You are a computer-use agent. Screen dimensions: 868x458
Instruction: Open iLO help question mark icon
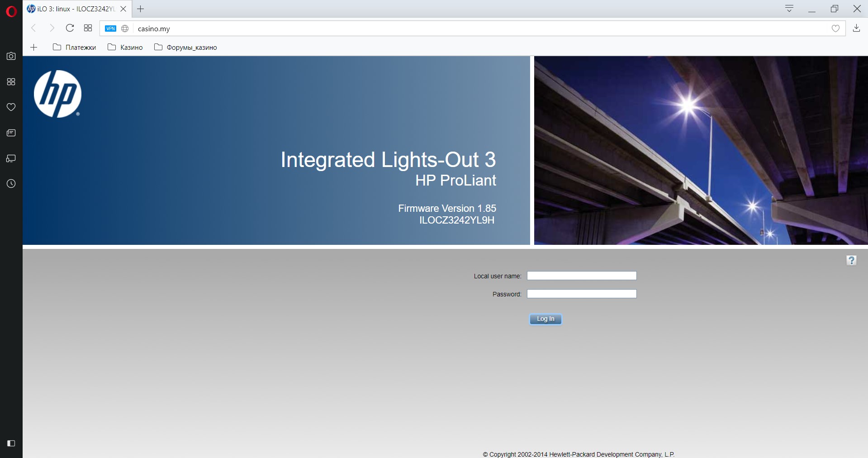[x=851, y=260]
